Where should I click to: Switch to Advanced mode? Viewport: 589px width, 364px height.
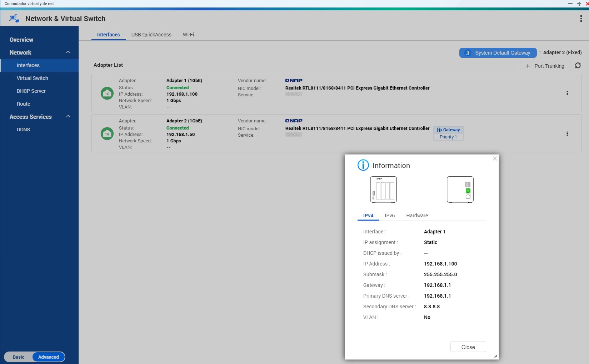click(49, 357)
